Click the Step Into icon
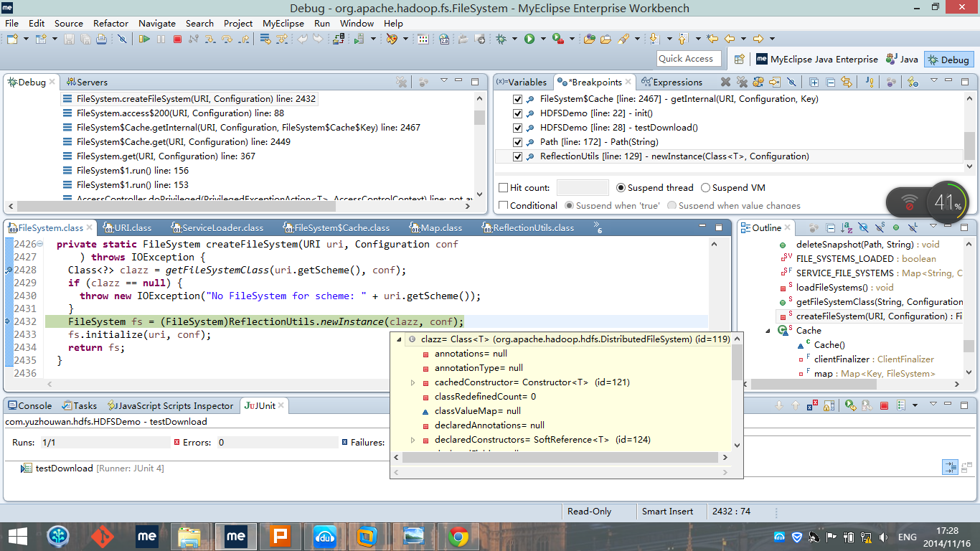 (210, 39)
